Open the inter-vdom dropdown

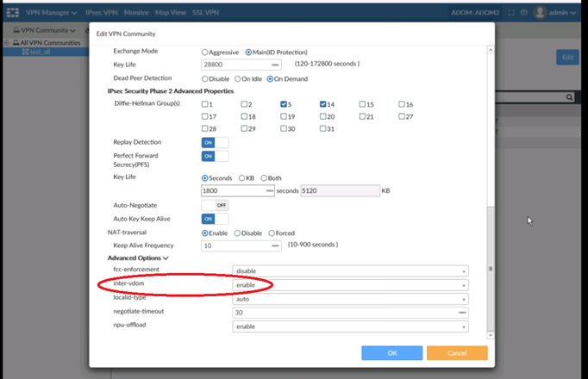[350, 285]
